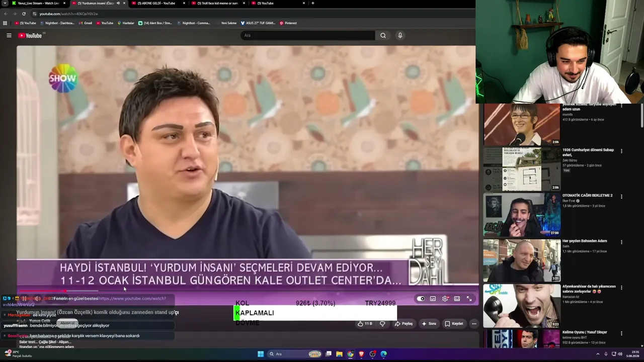Open the Gmail bookmark
The height and width of the screenshot is (362, 644).
click(x=86, y=23)
